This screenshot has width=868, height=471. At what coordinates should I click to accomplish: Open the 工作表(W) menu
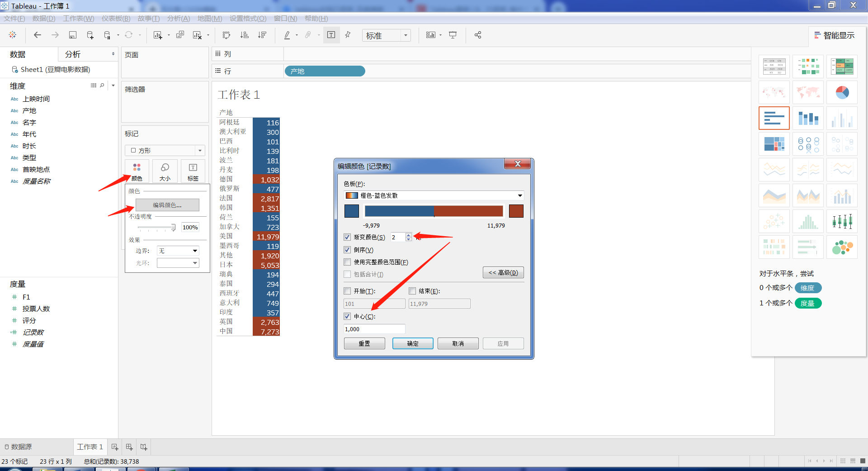(x=79, y=19)
